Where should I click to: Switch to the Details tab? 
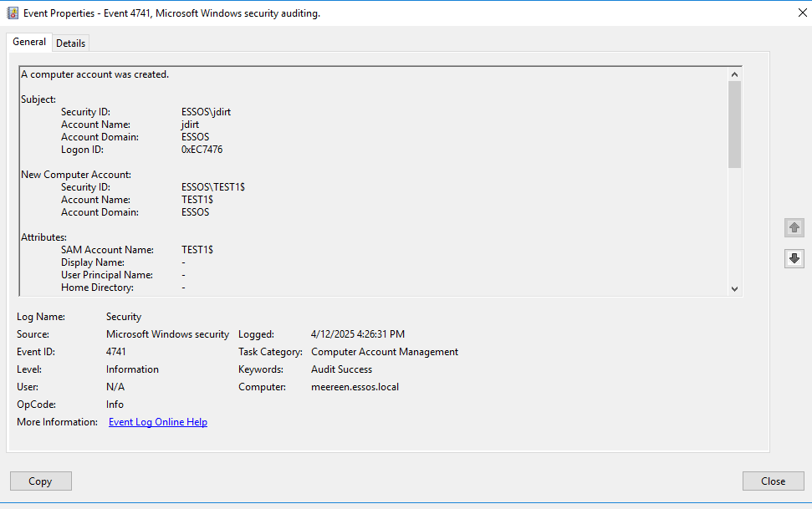(71, 43)
